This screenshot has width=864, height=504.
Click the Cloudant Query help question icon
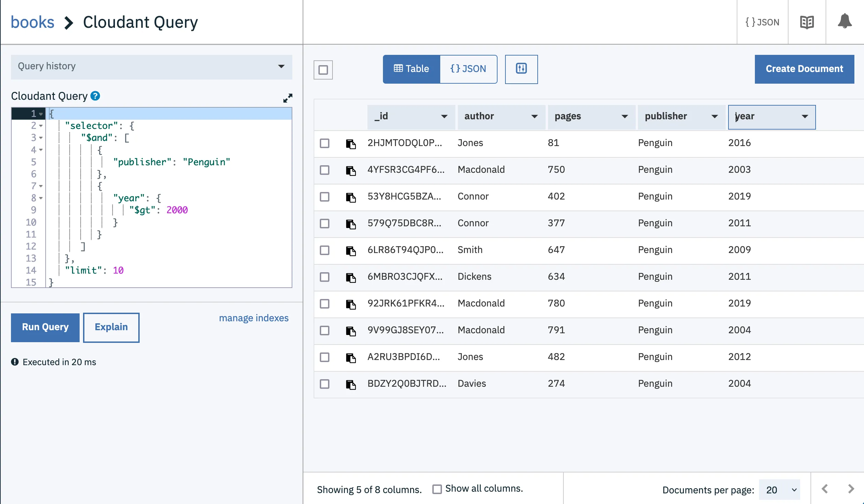coord(95,96)
